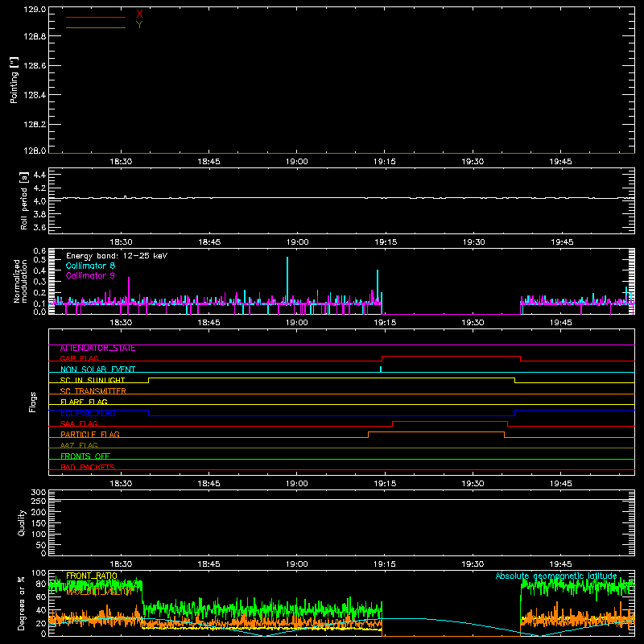This screenshot has width=644, height=644.
Task: Click 18:45 label under the modulation panel
Action: [208, 323]
